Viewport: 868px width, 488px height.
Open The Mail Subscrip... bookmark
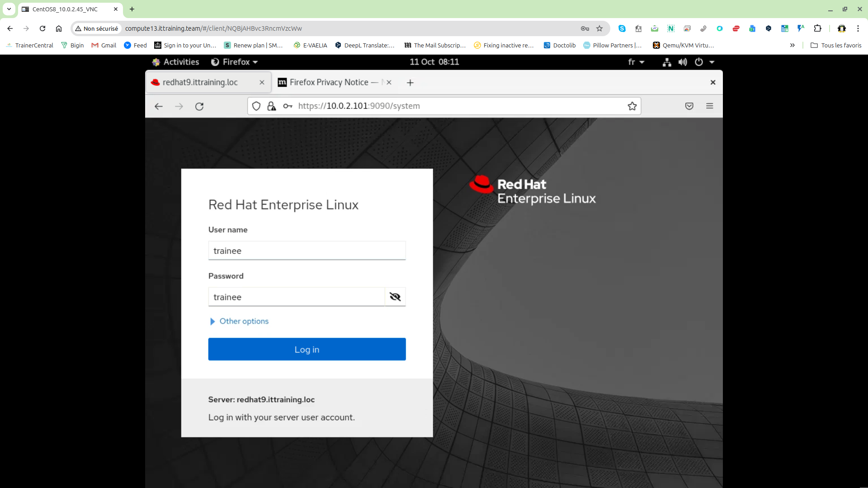click(x=435, y=45)
